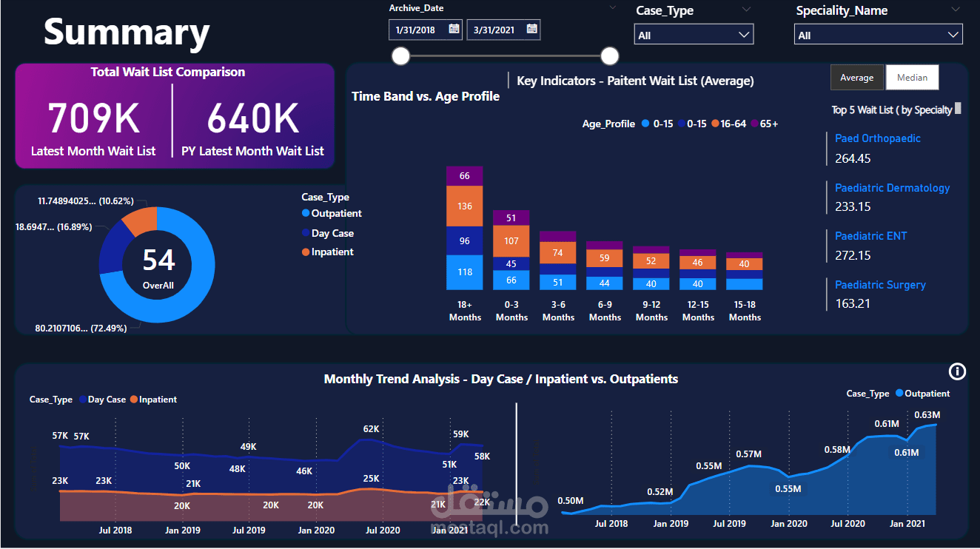Click the 15-18 Months axis label
Image resolution: width=980 pixels, height=549 pixels.
(745, 311)
